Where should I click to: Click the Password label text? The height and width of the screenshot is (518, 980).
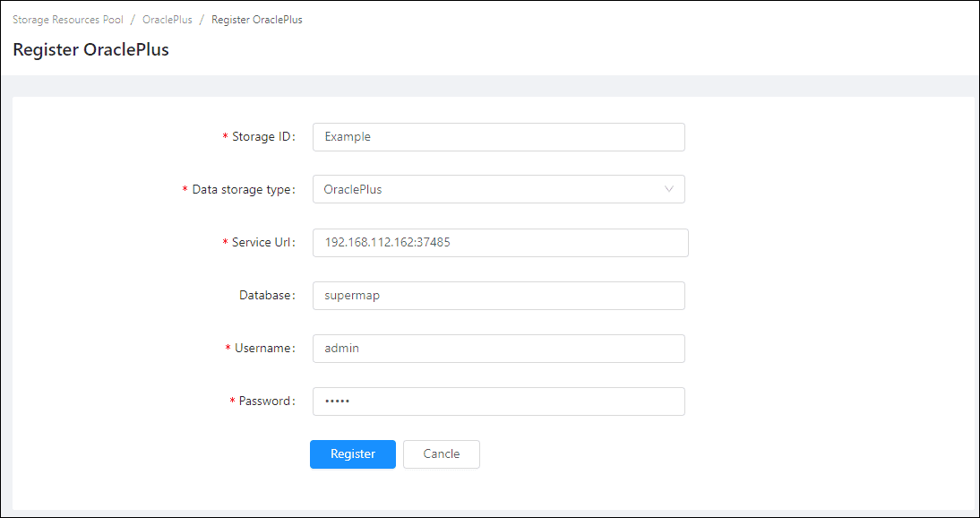click(266, 401)
